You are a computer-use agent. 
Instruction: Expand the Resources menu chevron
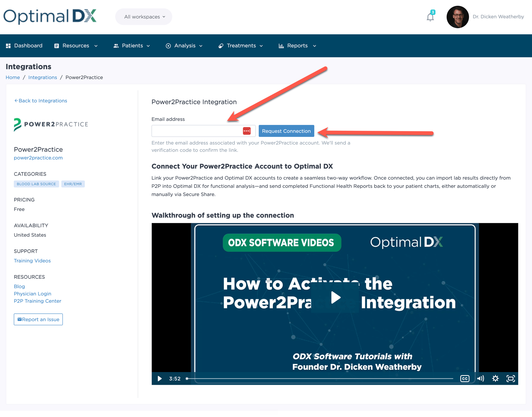point(96,46)
